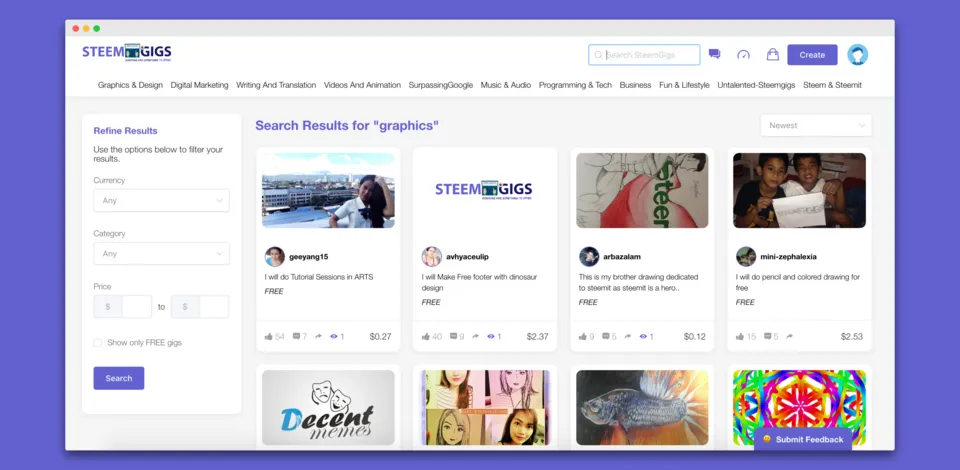Share the avhyaceulip gig
Screen dimensions: 960x470
click(475, 337)
